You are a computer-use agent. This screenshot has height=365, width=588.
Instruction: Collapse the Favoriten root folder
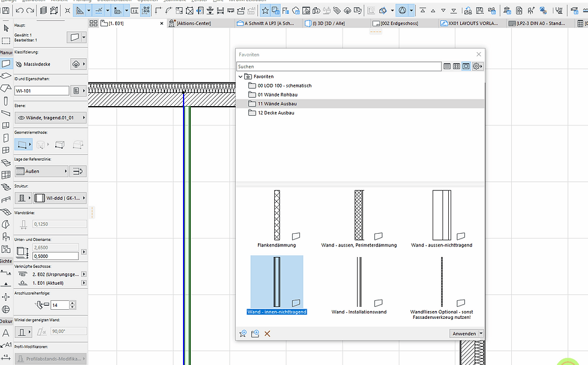click(x=241, y=77)
